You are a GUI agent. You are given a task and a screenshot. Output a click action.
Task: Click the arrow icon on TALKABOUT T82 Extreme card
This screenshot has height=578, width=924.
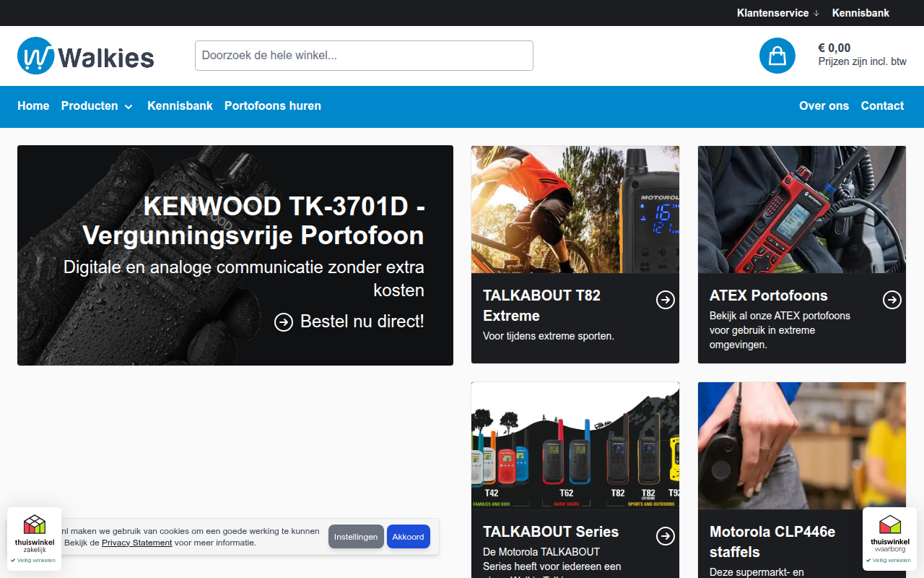666,300
